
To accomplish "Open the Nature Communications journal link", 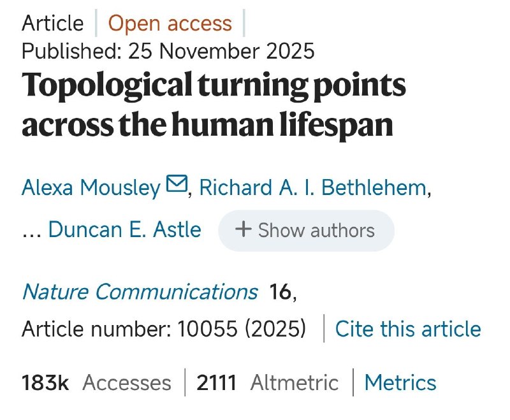I will point(140,291).
